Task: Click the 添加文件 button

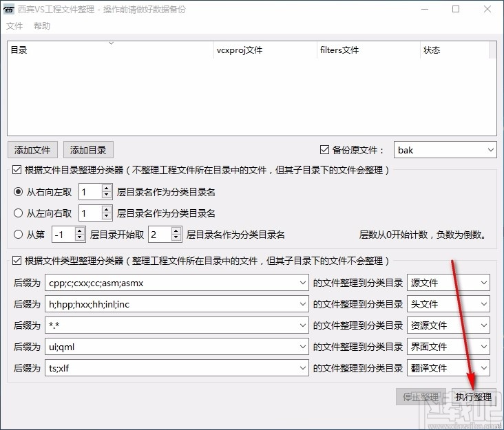Action: [32, 150]
